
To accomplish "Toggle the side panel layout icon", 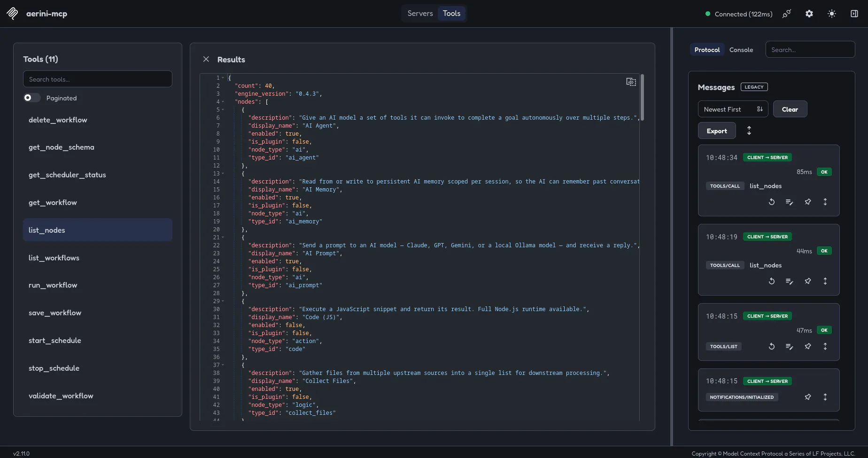I will (x=854, y=14).
